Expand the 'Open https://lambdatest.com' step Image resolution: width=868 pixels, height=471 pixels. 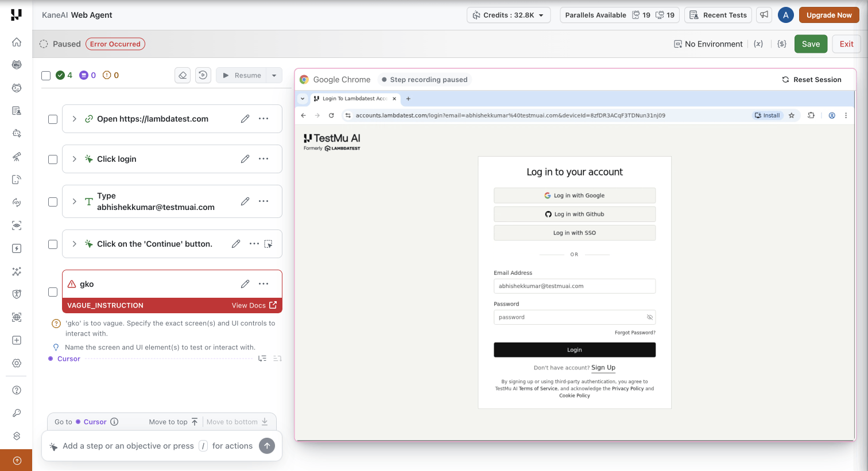pos(74,119)
